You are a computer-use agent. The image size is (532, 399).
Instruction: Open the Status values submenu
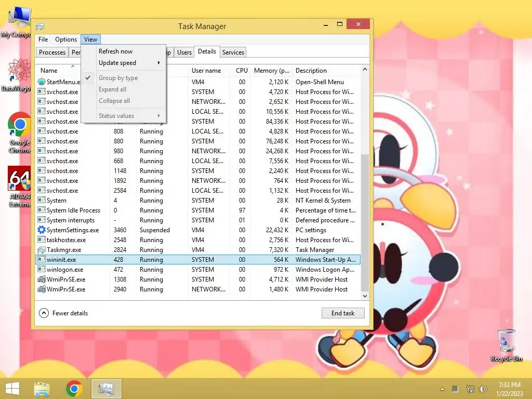pyautogui.click(x=123, y=116)
